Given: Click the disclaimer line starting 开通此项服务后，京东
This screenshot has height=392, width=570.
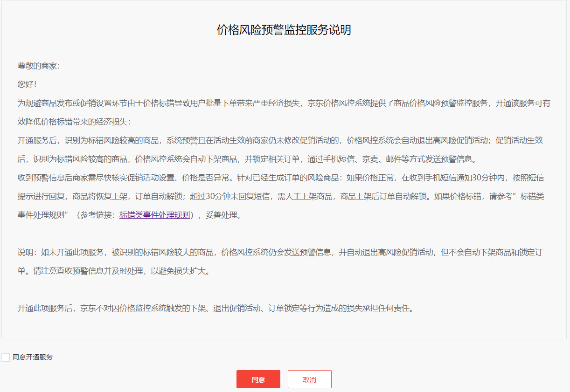Looking at the screenshot, I should click(x=215, y=308).
